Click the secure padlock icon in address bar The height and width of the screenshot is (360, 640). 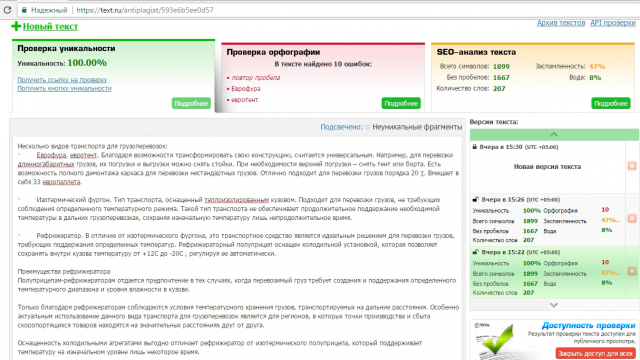pyautogui.click(x=24, y=10)
